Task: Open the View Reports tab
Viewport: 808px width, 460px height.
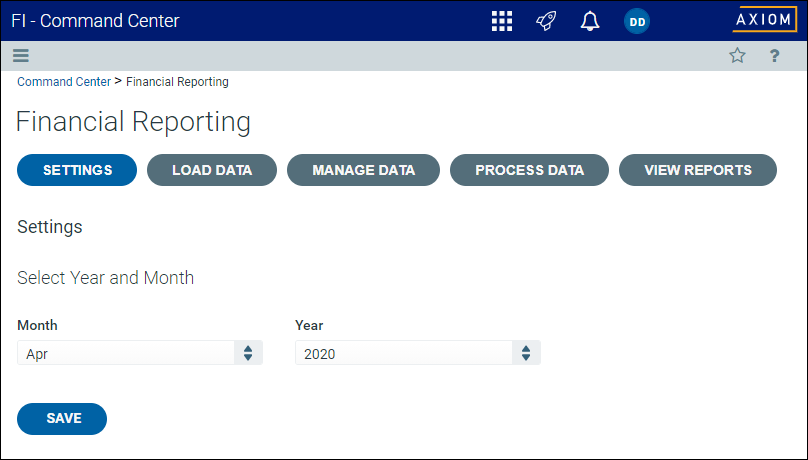Action: coord(698,170)
